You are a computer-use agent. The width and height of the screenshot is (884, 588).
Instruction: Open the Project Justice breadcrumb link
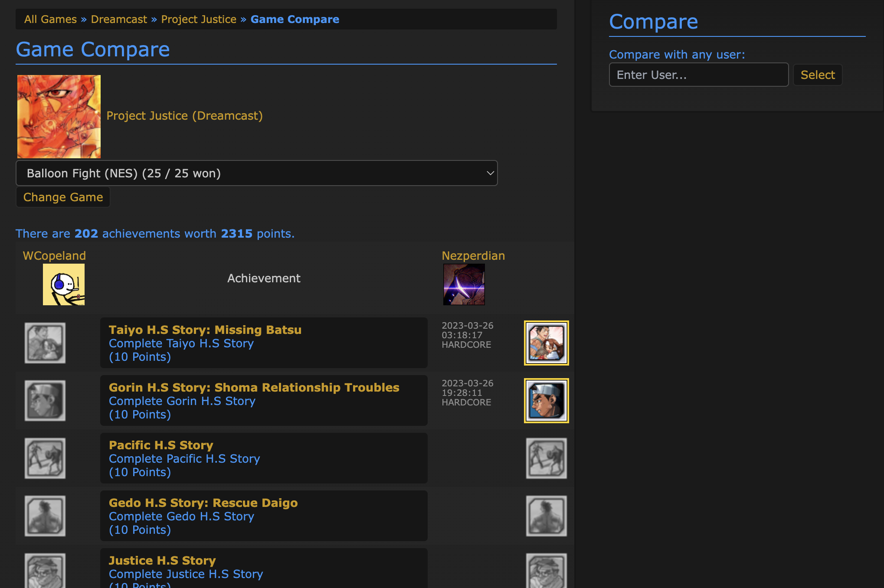199,19
